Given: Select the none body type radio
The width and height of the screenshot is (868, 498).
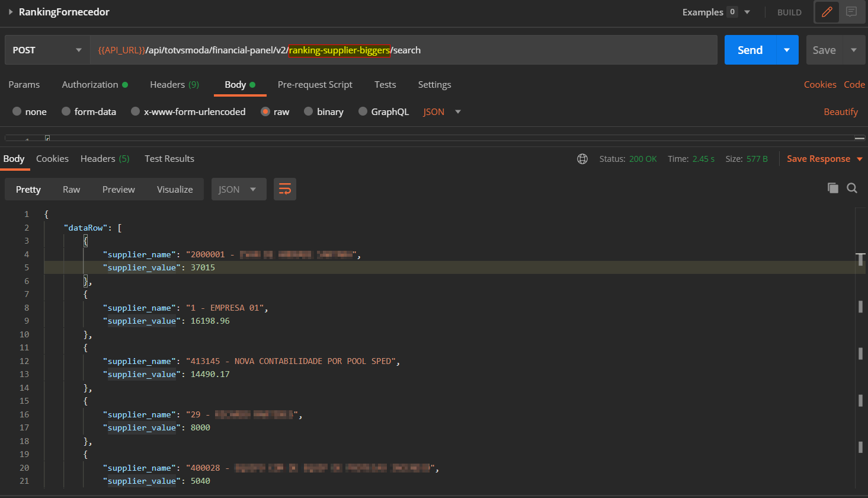Looking at the screenshot, I should pos(17,111).
